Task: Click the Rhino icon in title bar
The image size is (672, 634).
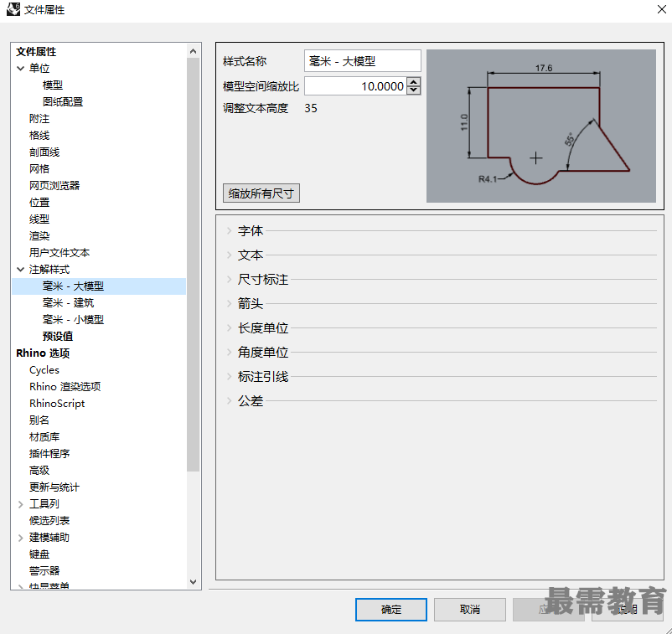Action: (x=13, y=9)
